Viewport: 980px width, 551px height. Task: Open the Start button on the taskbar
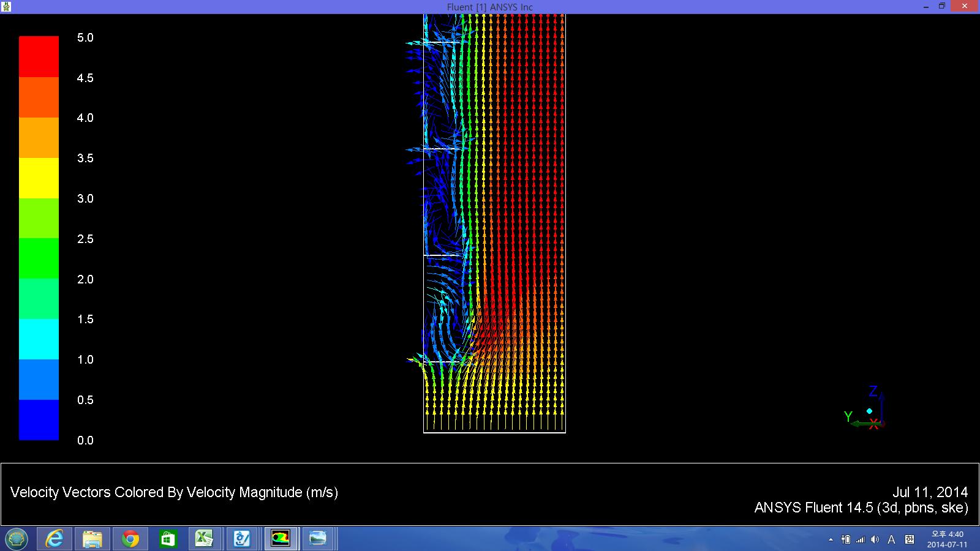click(16, 539)
